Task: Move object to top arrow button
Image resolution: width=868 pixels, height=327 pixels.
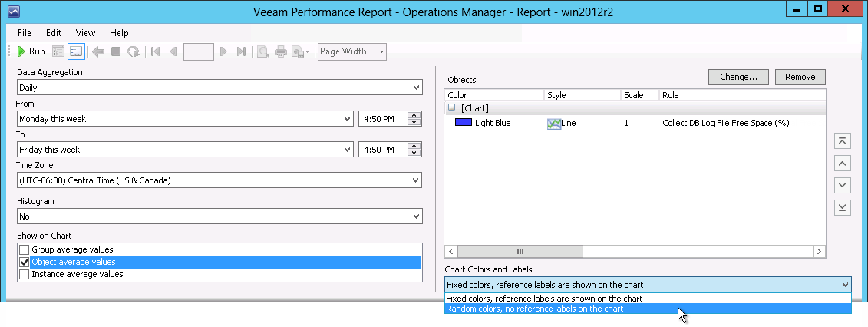Action: (842, 141)
